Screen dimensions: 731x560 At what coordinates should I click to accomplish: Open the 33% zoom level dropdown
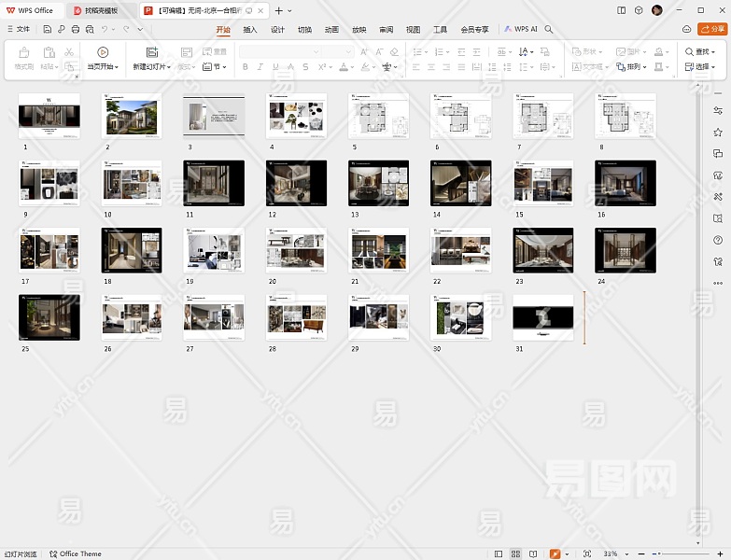612,554
